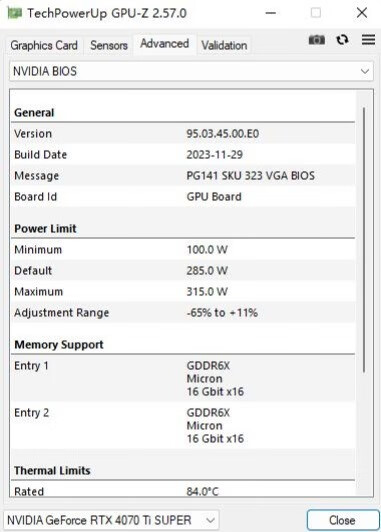Click the Adjustment Range row
The height and width of the screenshot is (532, 381).
click(183, 313)
